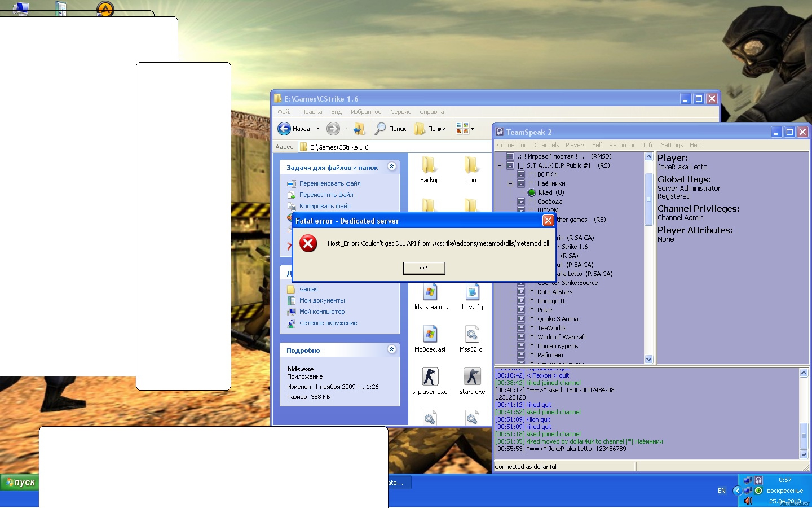This screenshot has height=508, width=812.
Task: Select the skplayer.exe icon
Action: point(430,376)
